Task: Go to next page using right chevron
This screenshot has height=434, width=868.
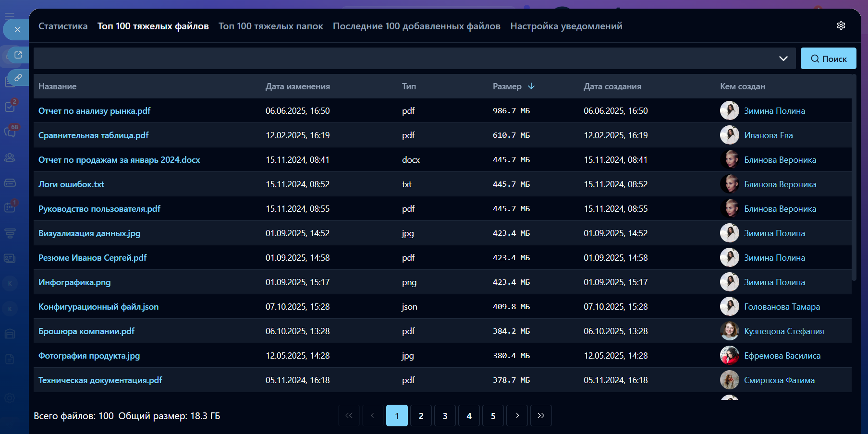Action: coord(517,416)
